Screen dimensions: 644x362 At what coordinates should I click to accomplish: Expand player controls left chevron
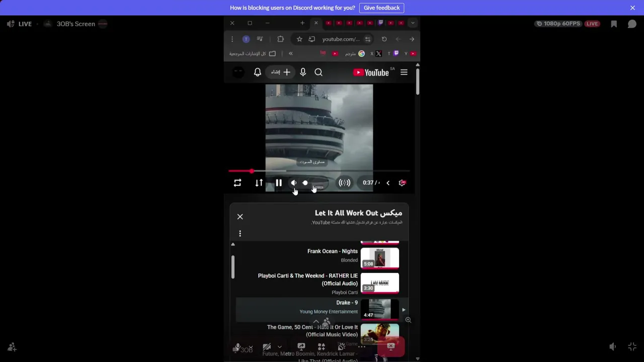tap(388, 183)
